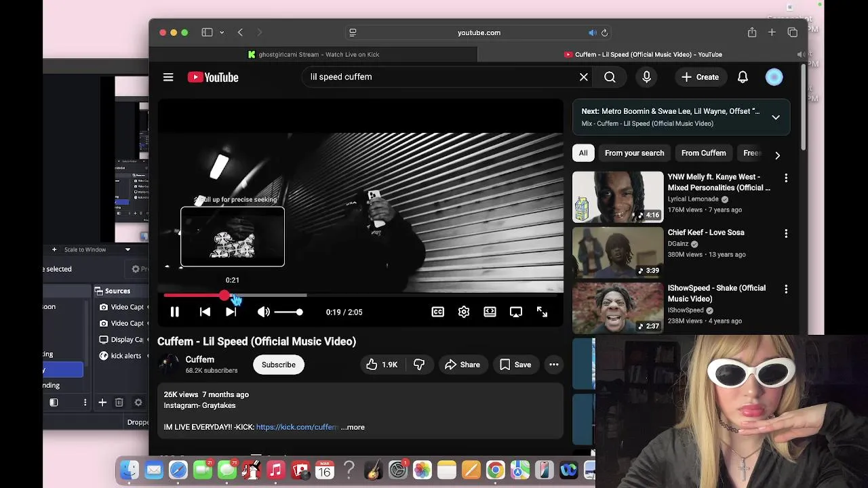Select the From Cuffem chip
Image resolution: width=868 pixels, height=488 pixels.
tap(703, 153)
